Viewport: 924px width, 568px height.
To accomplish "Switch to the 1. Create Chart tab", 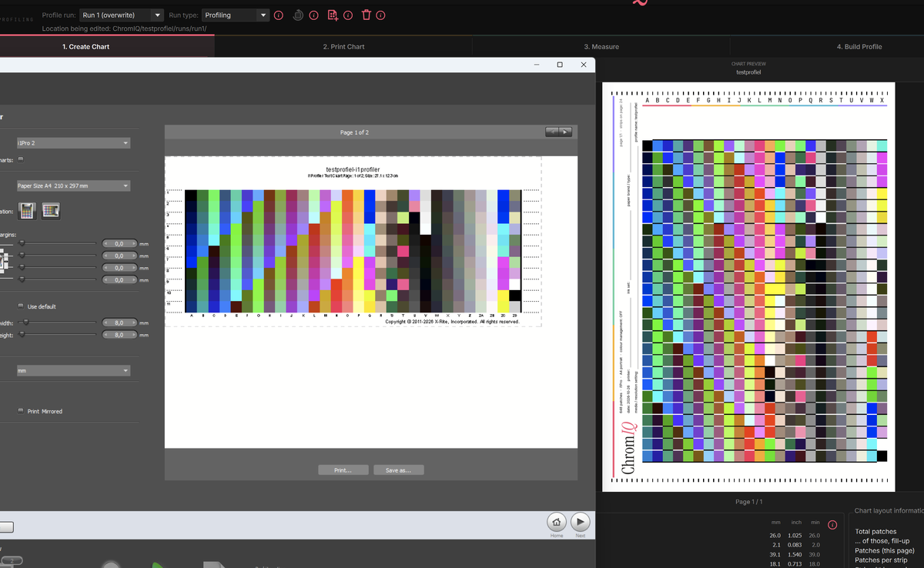I will click(85, 47).
